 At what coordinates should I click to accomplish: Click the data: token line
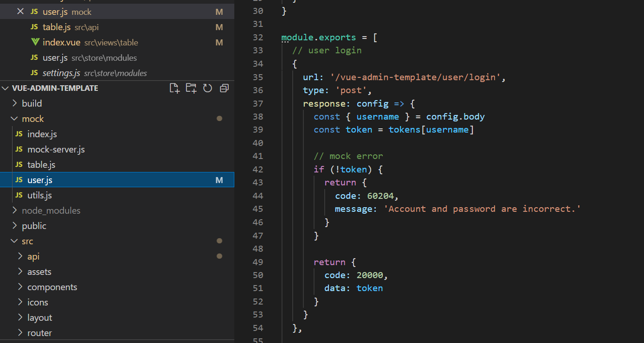coord(354,288)
